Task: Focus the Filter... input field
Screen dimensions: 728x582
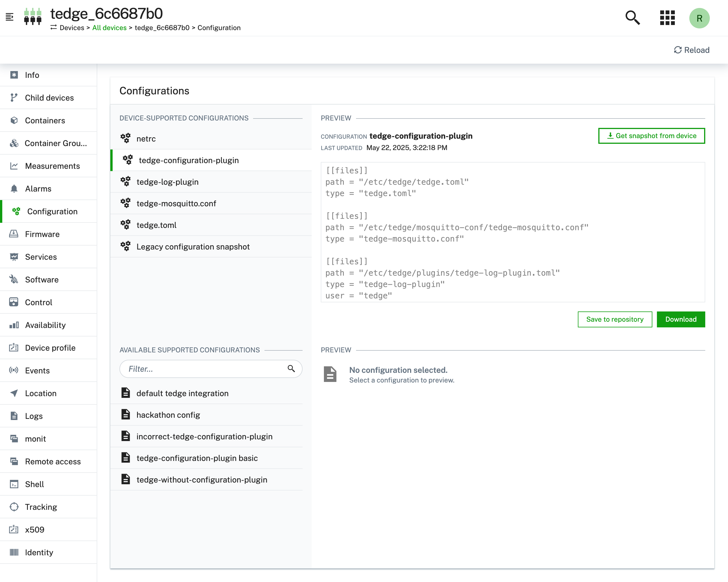Action: coord(211,369)
